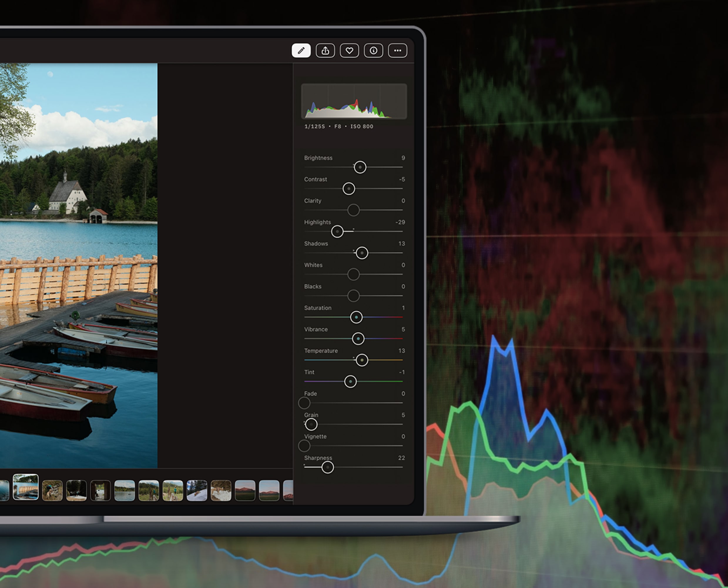The image size is (728, 588).
Task: Favorite photo with heart icon
Action: click(x=349, y=51)
